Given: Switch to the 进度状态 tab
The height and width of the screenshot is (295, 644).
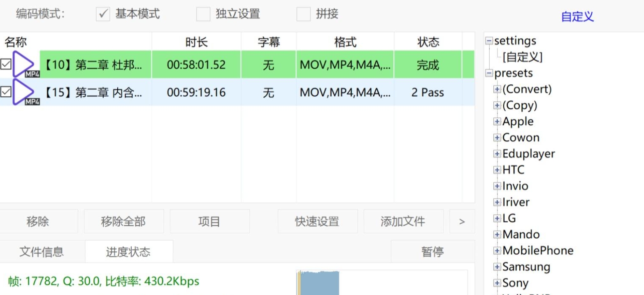Looking at the screenshot, I should coord(129,252).
